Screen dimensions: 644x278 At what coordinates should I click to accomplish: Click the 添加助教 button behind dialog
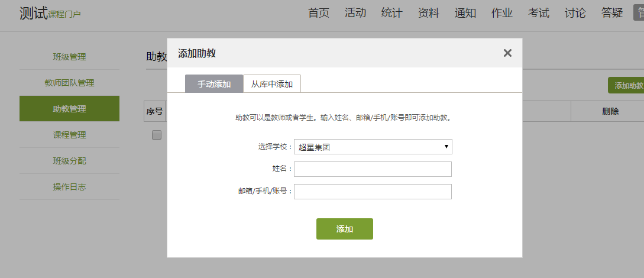point(627,86)
